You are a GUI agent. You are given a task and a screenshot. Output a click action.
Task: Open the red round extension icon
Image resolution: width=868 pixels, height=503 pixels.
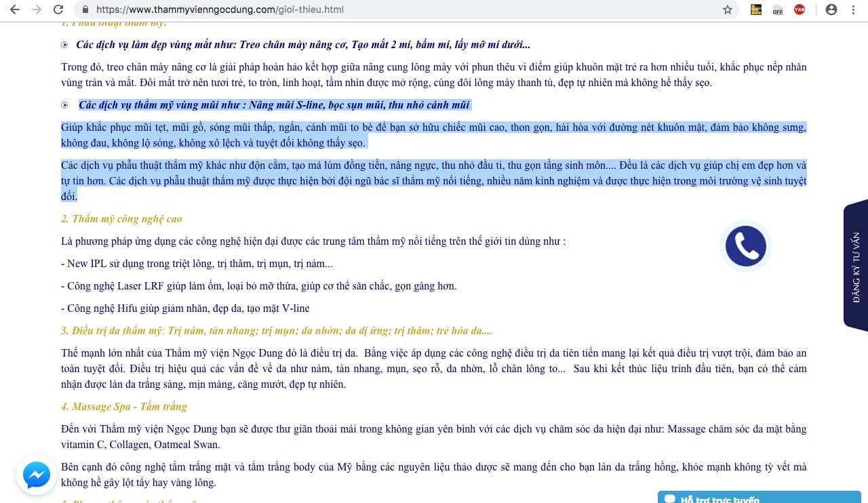[800, 9]
